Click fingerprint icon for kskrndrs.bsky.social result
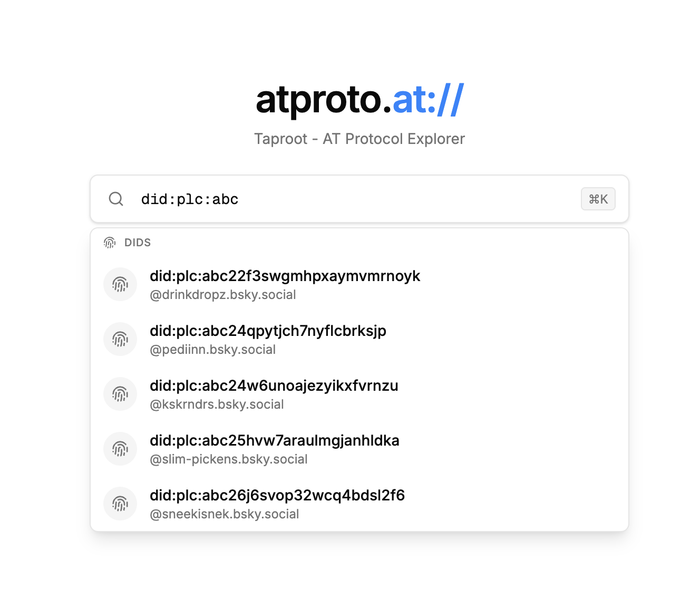 (120, 394)
